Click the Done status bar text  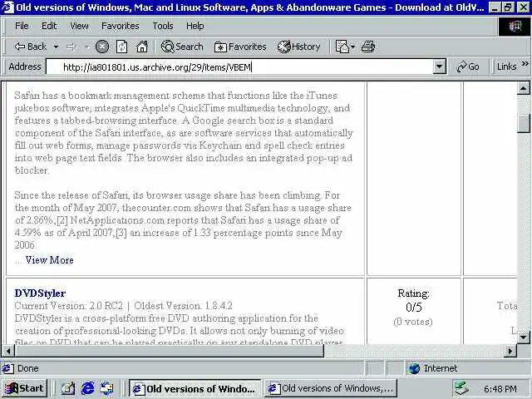tap(27, 368)
